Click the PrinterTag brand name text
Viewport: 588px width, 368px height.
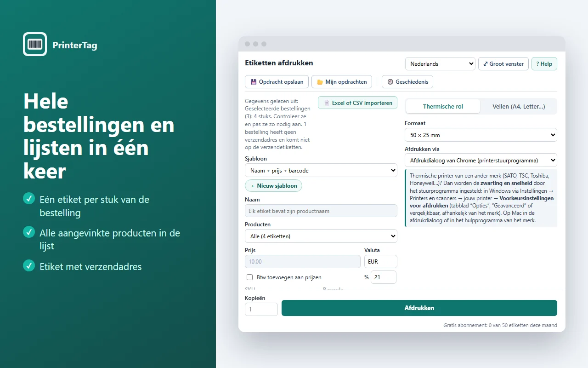[75, 45]
